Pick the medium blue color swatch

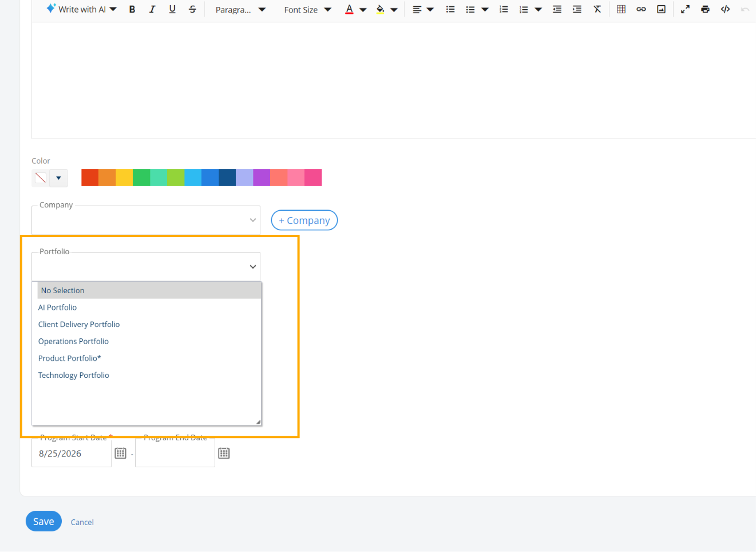210,178
